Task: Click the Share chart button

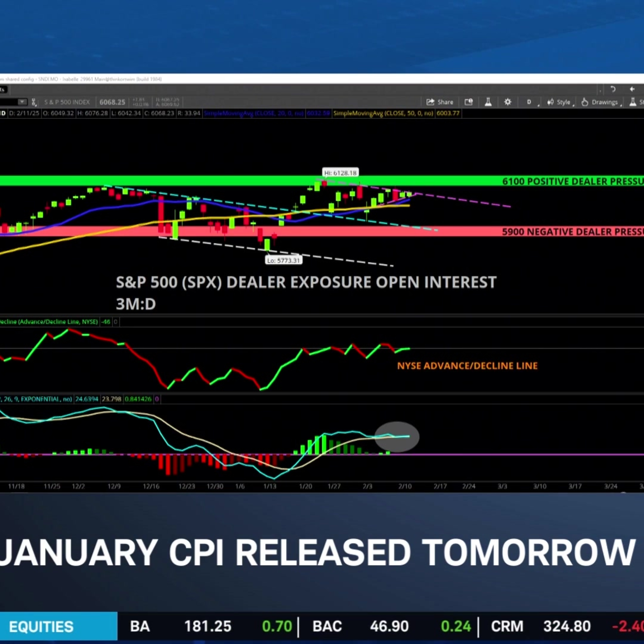Action: coord(440,102)
